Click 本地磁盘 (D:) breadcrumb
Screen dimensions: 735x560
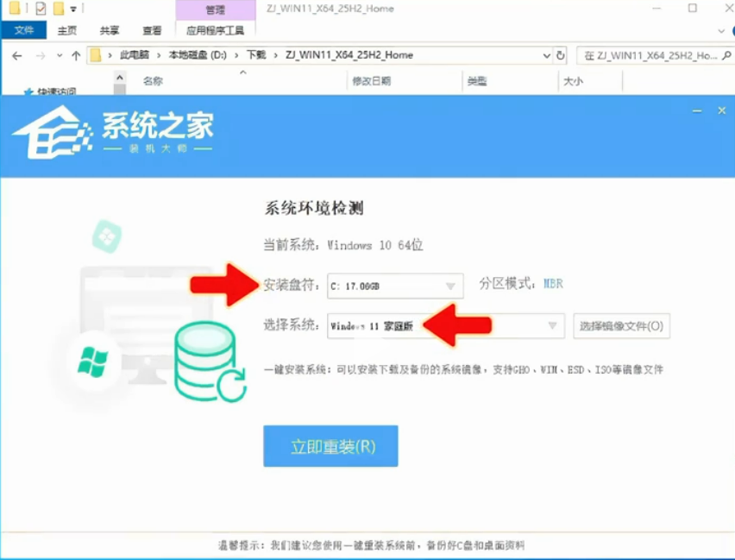coord(198,55)
